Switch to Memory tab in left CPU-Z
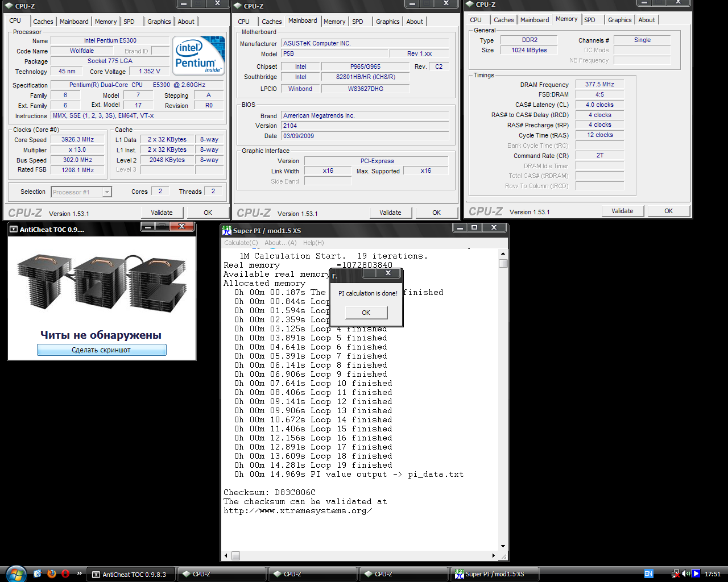This screenshot has height=582, width=728. point(106,22)
